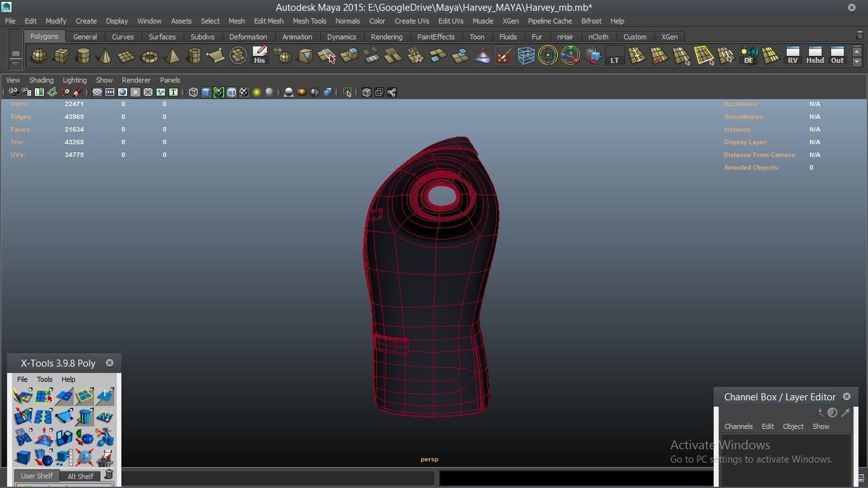The height and width of the screenshot is (488, 868).
Task: Toggle textured display mode
Action: pyautogui.click(x=244, y=92)
